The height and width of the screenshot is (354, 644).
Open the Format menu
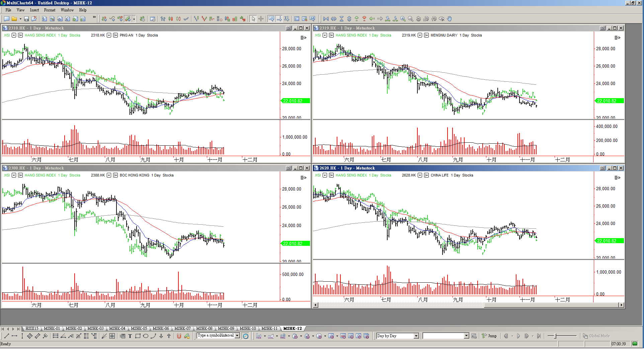[50, 10]
